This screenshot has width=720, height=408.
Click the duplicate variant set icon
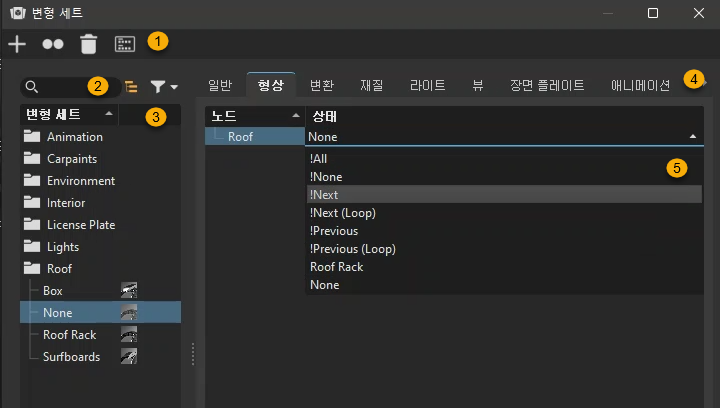coord(53,44)
